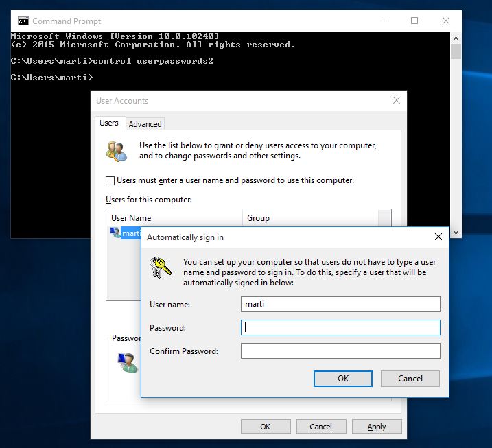Click Apply in the User Accounts window
This screenshot has width=492, height=448.
pyautogui.click(x=377, y=427)
